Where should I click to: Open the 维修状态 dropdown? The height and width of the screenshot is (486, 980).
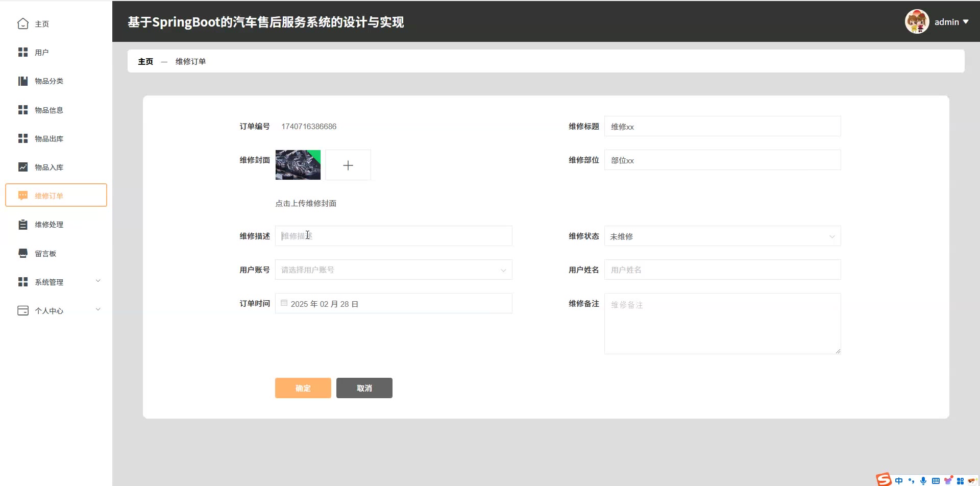pyautogui.click(x=722, y=236)
